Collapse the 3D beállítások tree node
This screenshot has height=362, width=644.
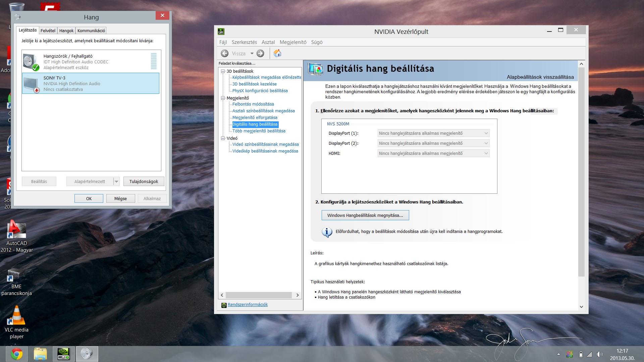[223, 71]
